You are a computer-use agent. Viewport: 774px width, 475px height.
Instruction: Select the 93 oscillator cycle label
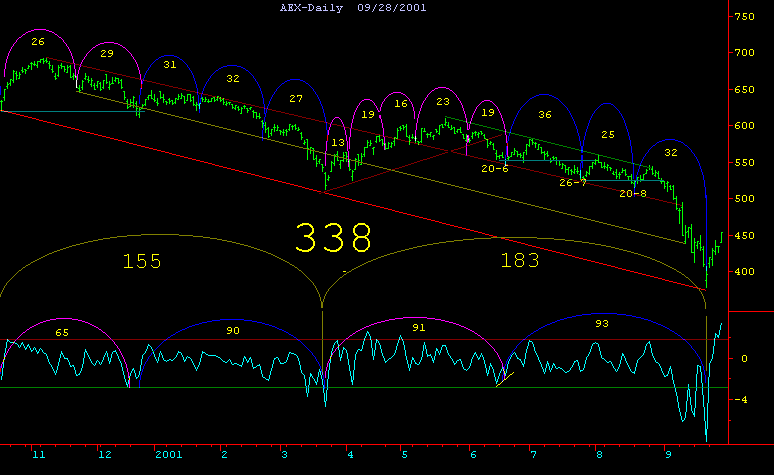(602, 324)
